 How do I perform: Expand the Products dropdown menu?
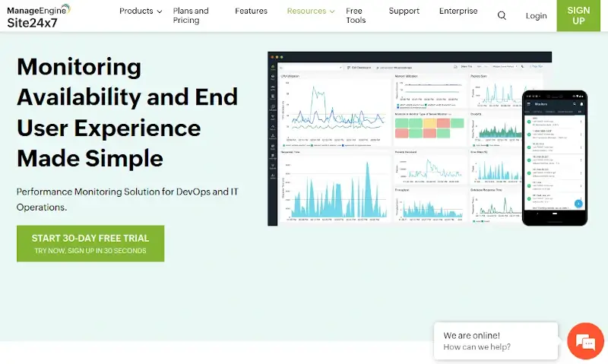coord(141,11)
